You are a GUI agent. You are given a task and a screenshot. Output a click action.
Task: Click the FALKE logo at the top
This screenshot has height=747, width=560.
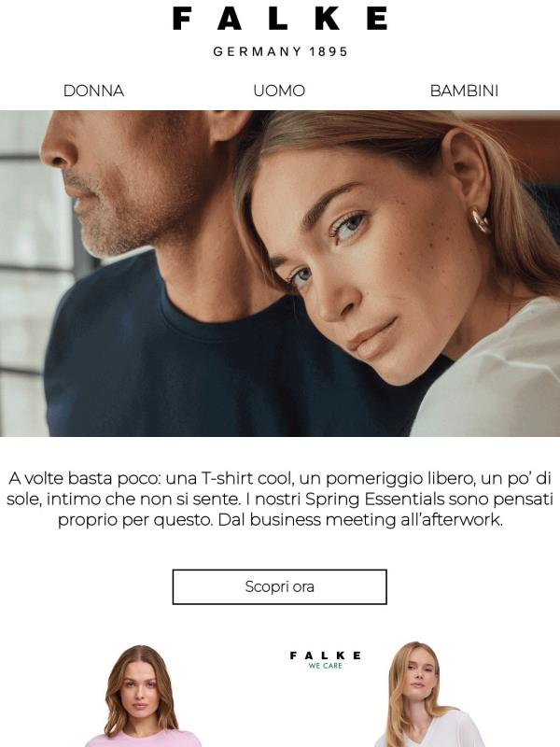click(279, 19)
